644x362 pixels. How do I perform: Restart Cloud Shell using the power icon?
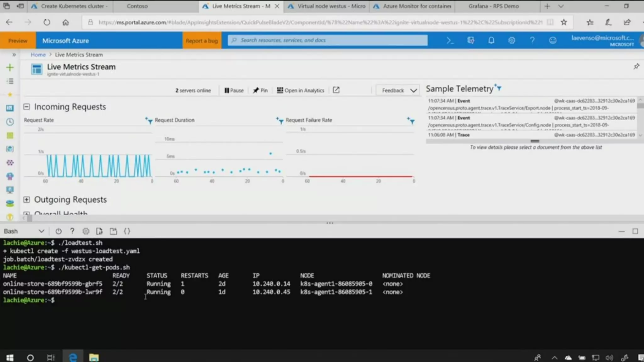58,232
